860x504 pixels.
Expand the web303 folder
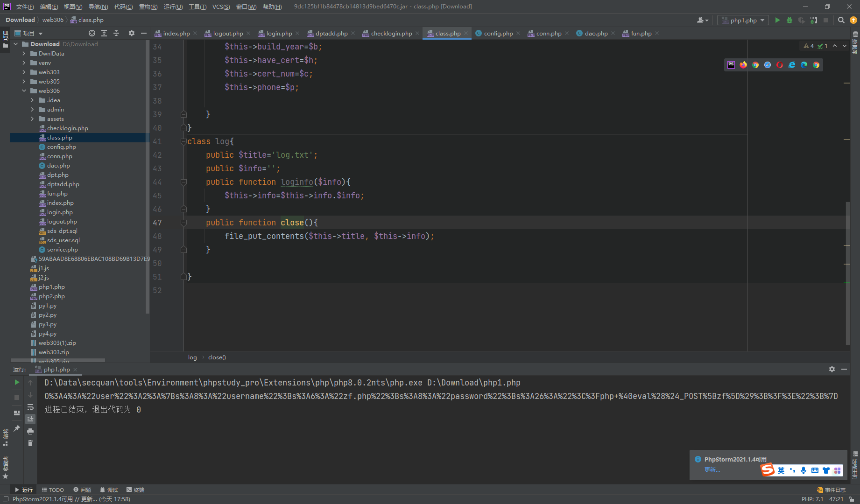tap(24, 72)
